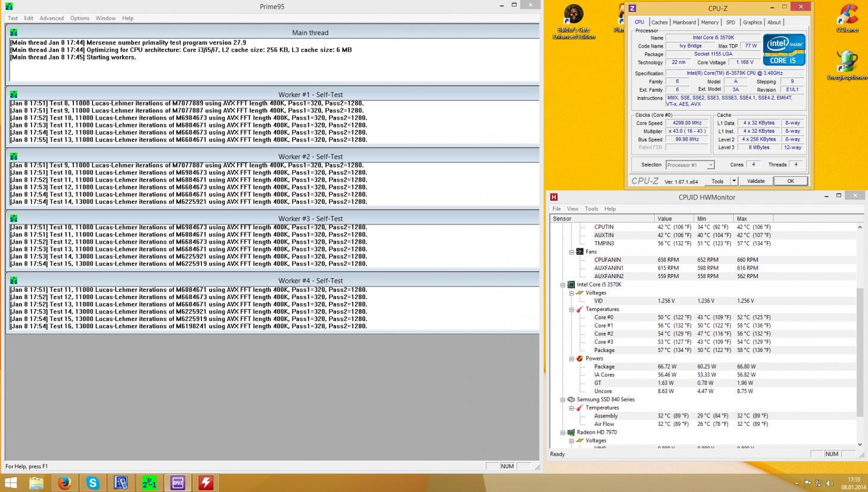868x492 pixels.
Task: Click the Powers flame icon in HWMonitor
Action: tap(580, 358)
